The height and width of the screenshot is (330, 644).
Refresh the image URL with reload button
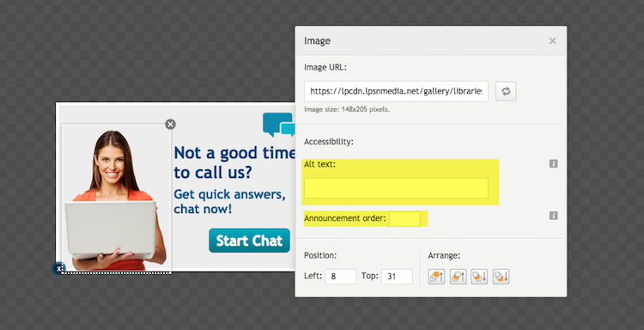click(x=506, y=91)
